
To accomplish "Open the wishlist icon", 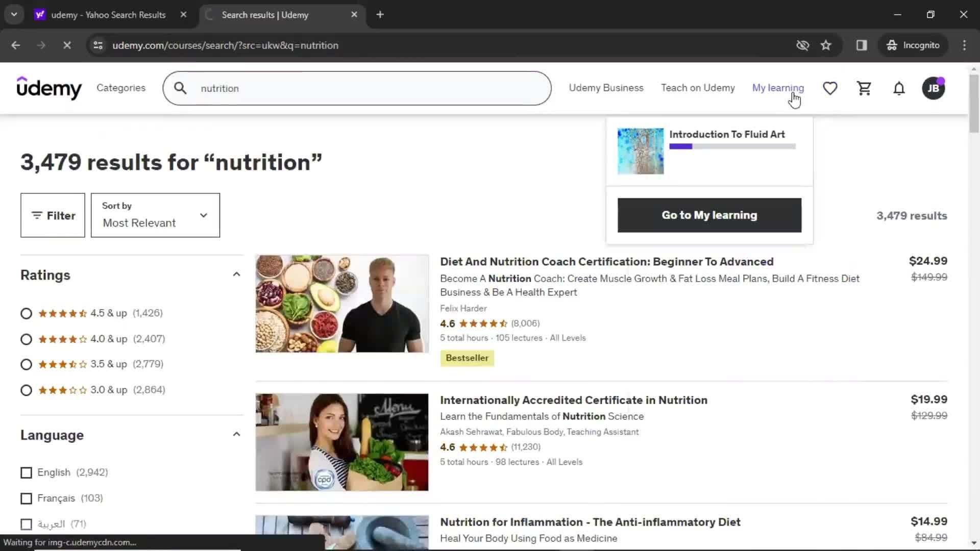I will [830, 87].
